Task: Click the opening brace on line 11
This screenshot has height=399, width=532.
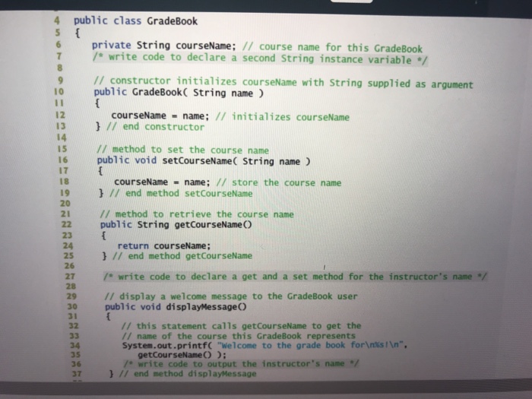Action: 97,103
